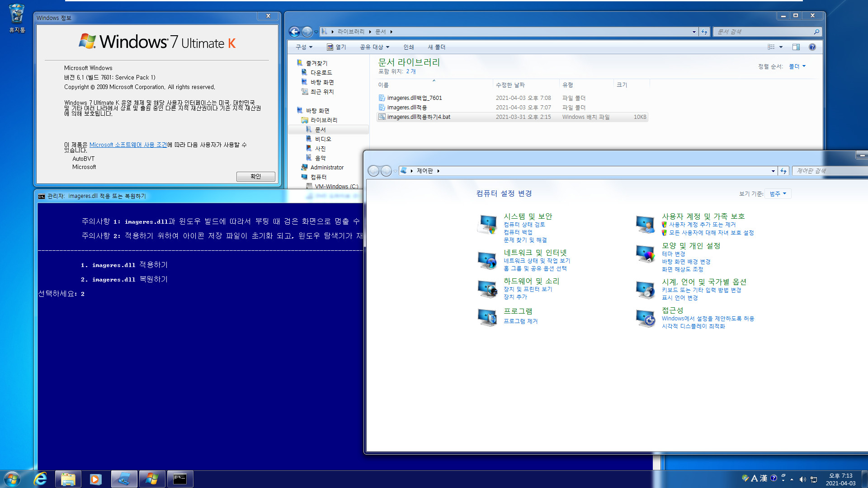The image size is (868, 488).
Task: Switch to the Control Panel taskbar button
Action: [x=124, y=479]
